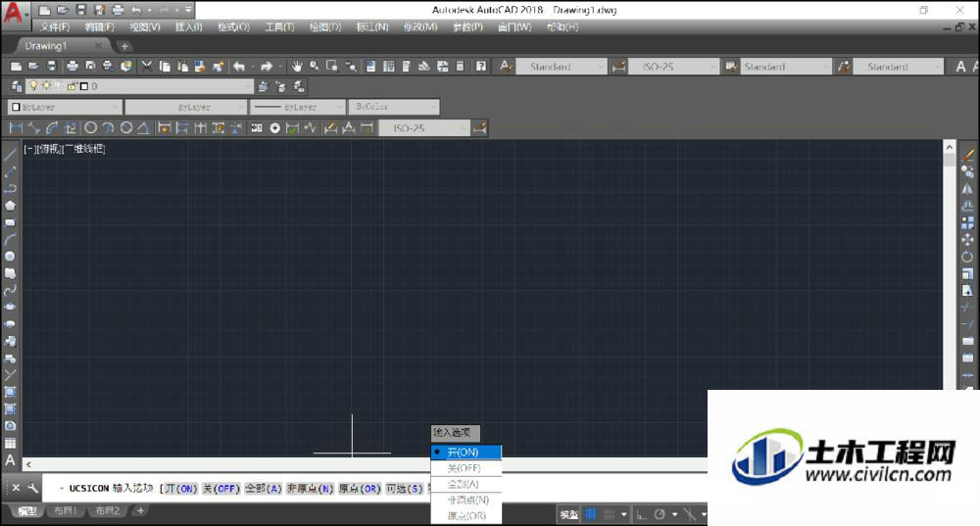980x526 pixels.
Task: Open the ByColor plot style dropdown
Action: point(394,108)
